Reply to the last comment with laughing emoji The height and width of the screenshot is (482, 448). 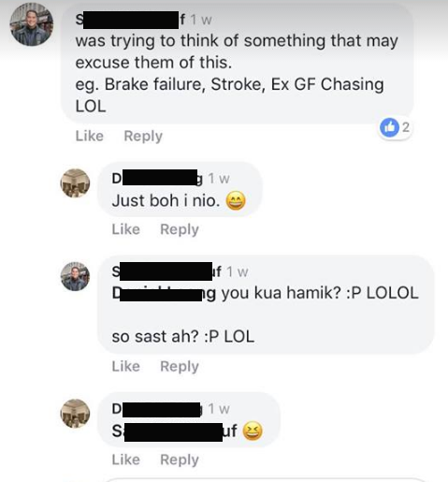(180, 460)
